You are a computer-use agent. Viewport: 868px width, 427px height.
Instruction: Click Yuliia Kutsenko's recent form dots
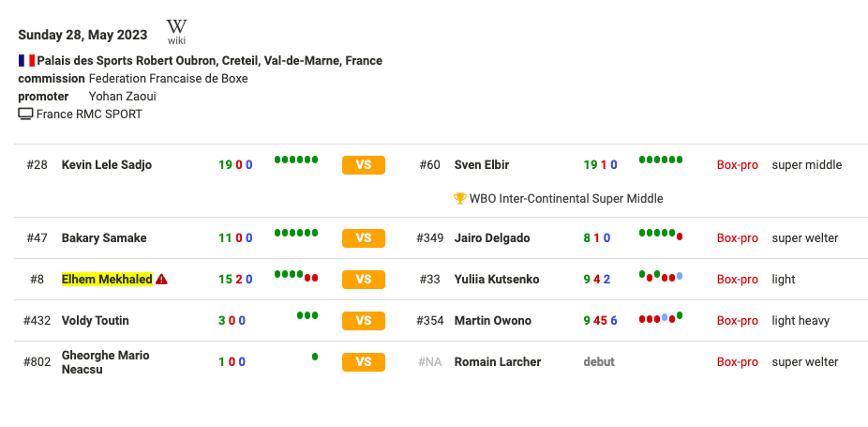pos(661,276)
